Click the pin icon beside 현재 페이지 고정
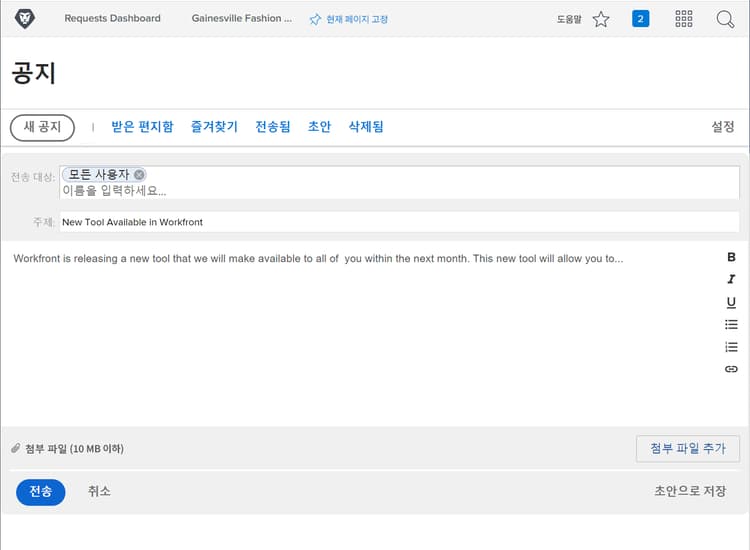 click(x=315, y=20)
